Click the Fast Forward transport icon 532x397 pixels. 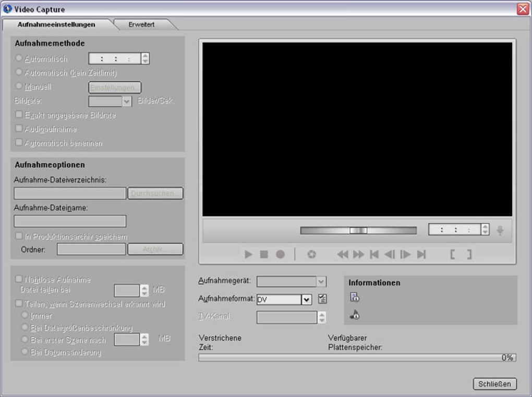(x=359, y=254)
